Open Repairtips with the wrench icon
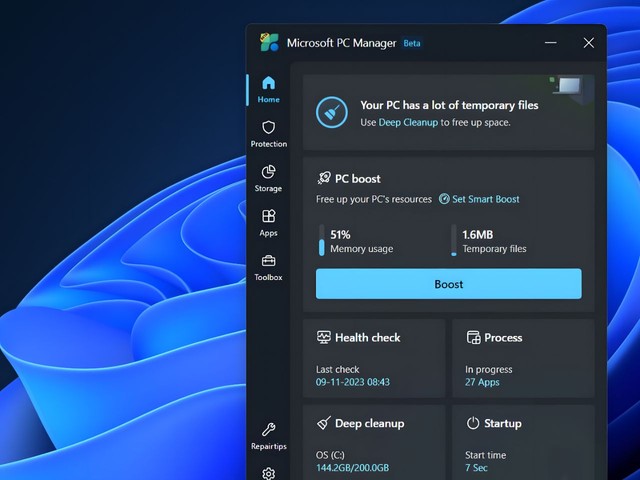 [x=268, y=436]
